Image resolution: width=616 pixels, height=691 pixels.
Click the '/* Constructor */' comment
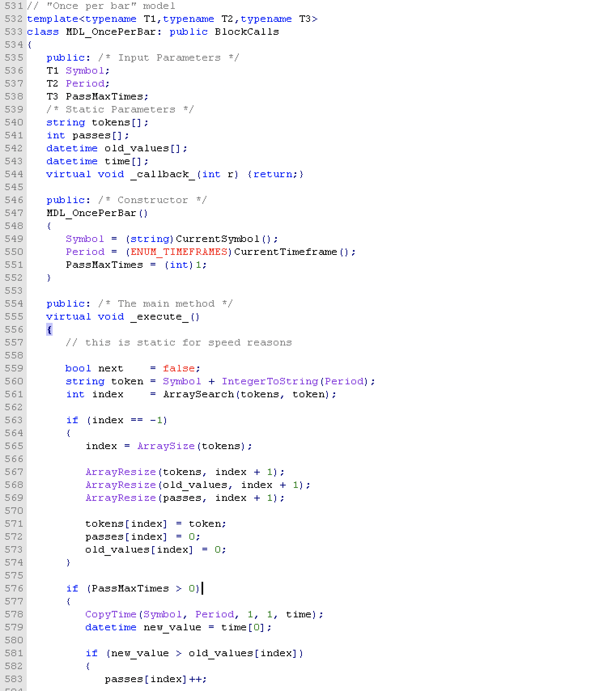point(153,200)
